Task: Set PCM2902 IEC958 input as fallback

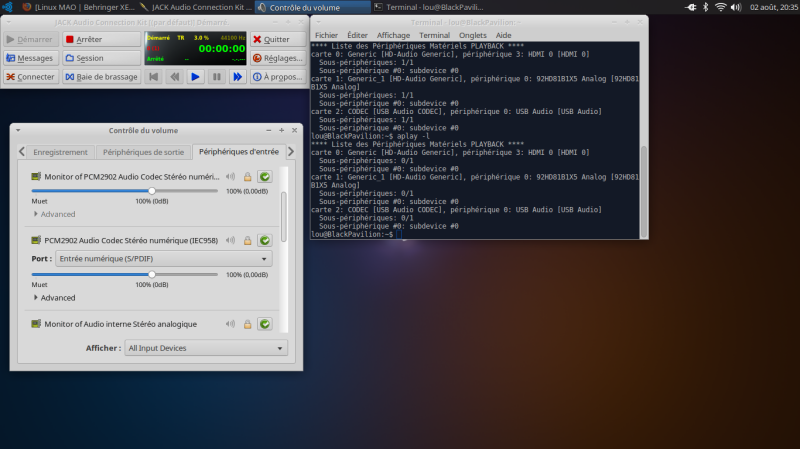Action: coord(264,240)
